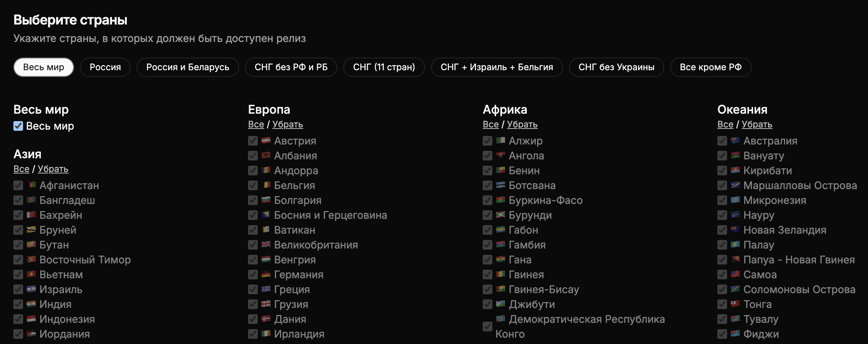Viewport: 868px width, 344px height.
Task: Click the Greece flag icon
Action: 266,289
